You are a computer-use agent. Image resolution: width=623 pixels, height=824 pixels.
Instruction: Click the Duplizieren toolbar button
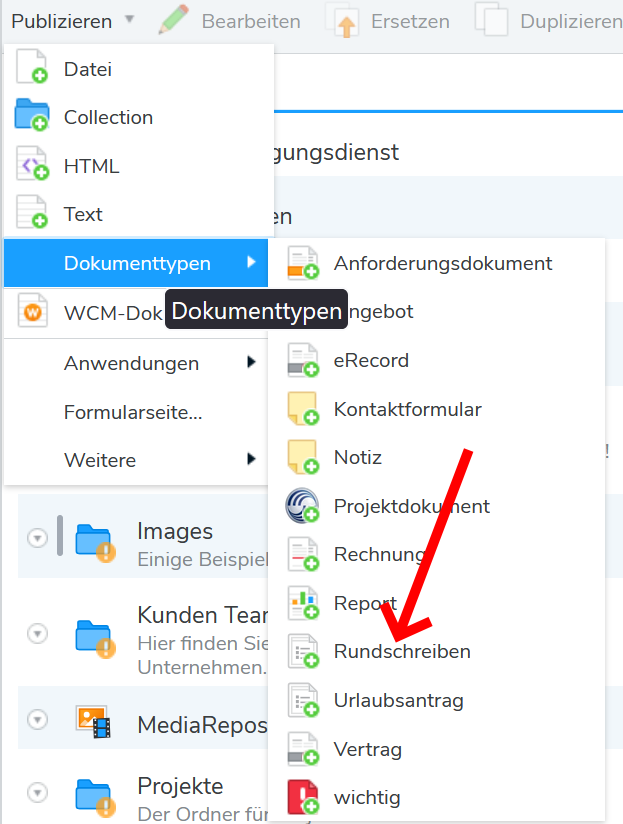point(548,21)
